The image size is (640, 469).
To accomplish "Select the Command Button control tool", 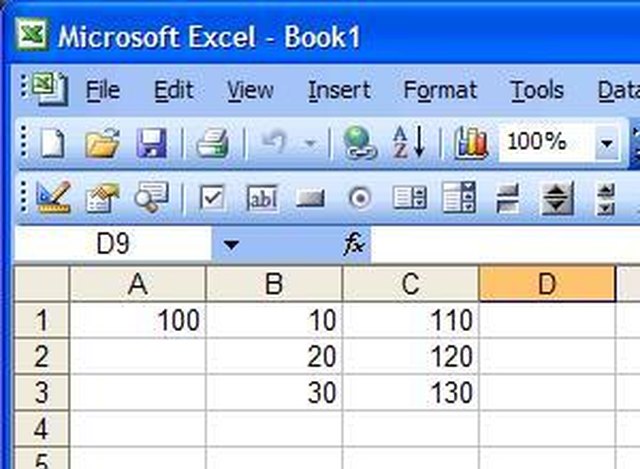I will 310,198.
